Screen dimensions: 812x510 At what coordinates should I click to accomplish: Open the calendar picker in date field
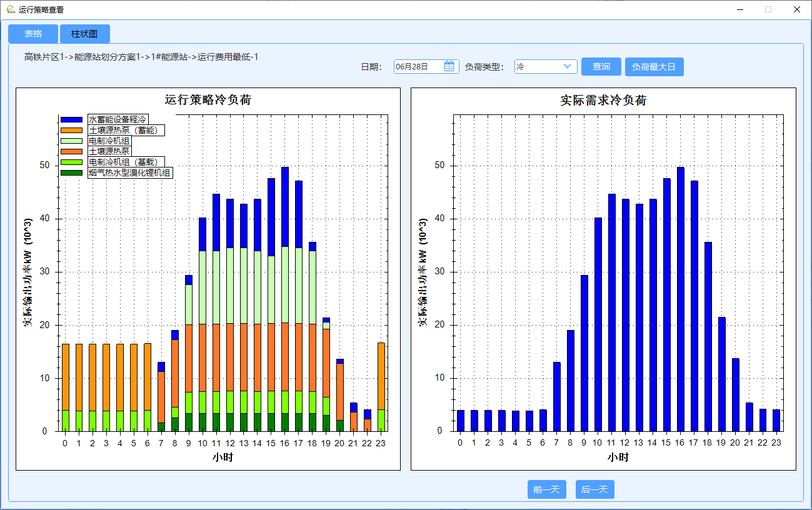tap(449, 66)
